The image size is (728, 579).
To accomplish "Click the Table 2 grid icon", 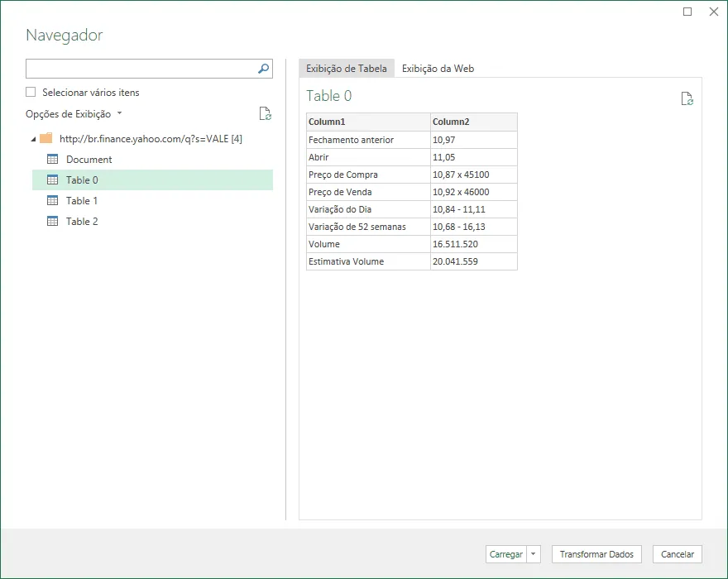I will point(52,221).
